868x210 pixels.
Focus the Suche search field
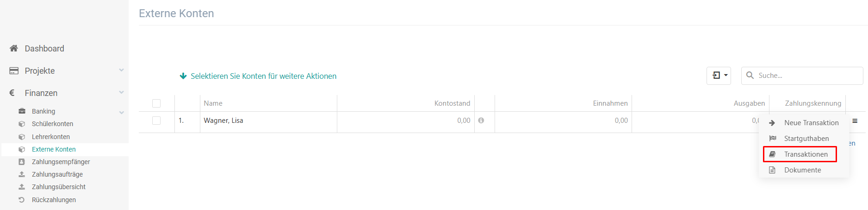pyautogui.click(x=802, y=76)
